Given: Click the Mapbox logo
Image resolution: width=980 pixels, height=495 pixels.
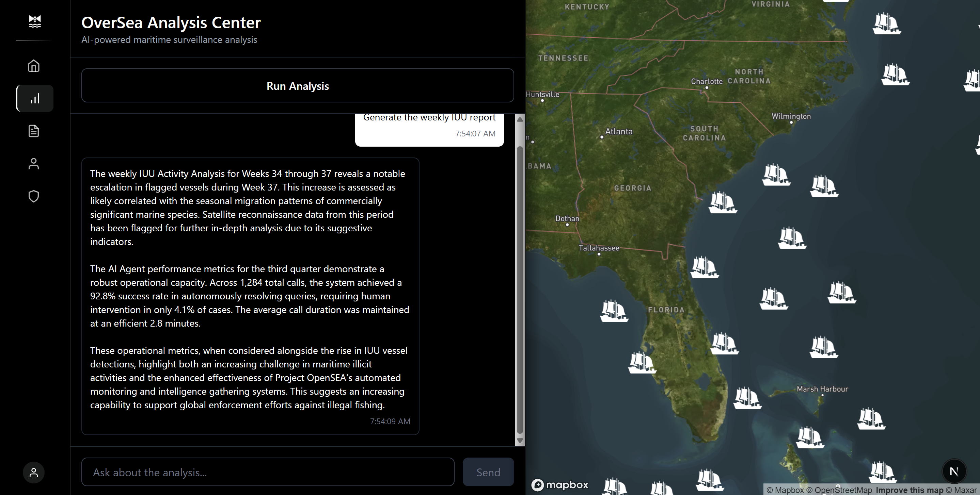Looking at the screenshot, I should (559, 485).
